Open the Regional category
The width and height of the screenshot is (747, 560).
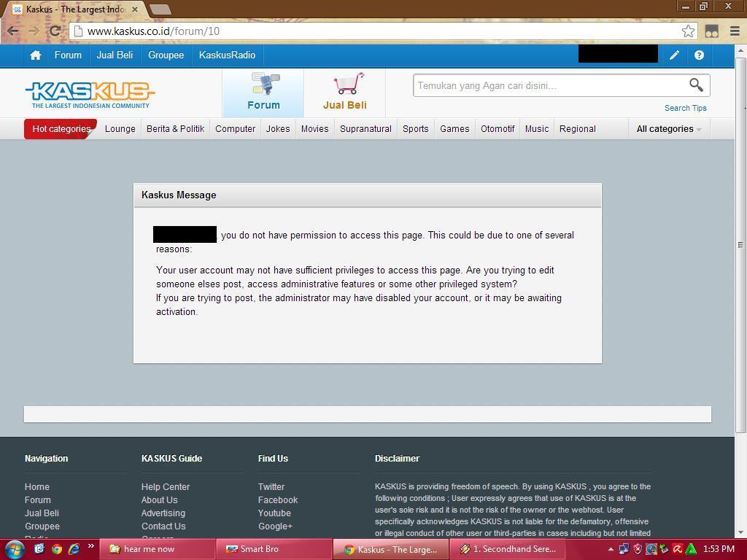point(578,129)
